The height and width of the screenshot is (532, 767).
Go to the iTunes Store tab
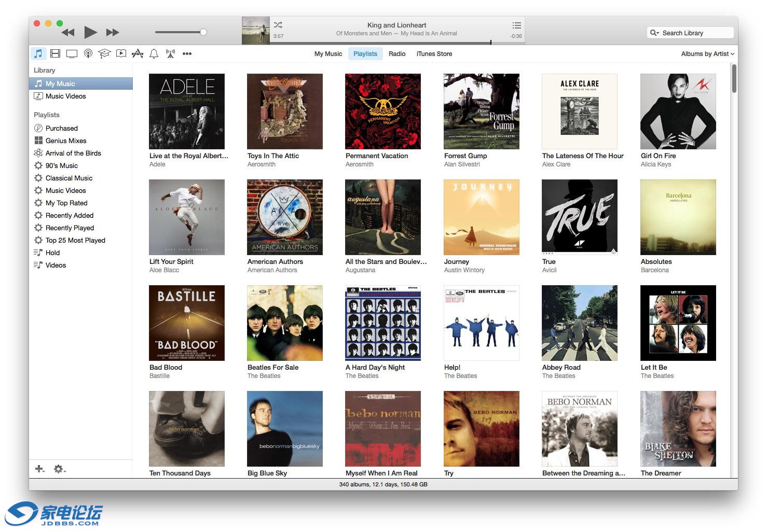pos(434,53)
